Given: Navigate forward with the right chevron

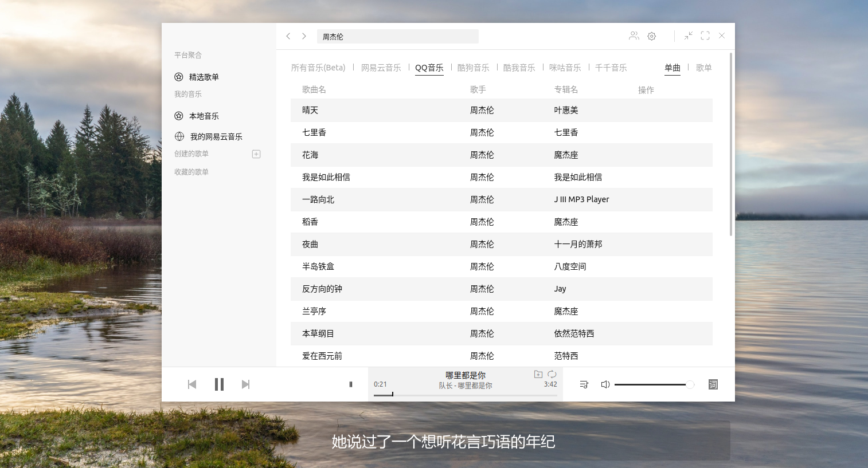Looking at the screenshot, I should [304, 36].
